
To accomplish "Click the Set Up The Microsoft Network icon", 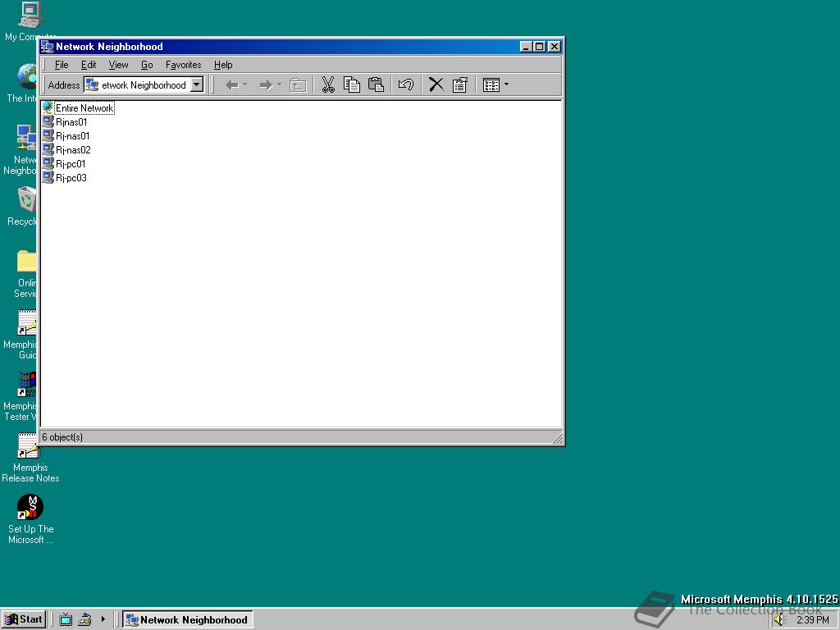I will point(30,507).
